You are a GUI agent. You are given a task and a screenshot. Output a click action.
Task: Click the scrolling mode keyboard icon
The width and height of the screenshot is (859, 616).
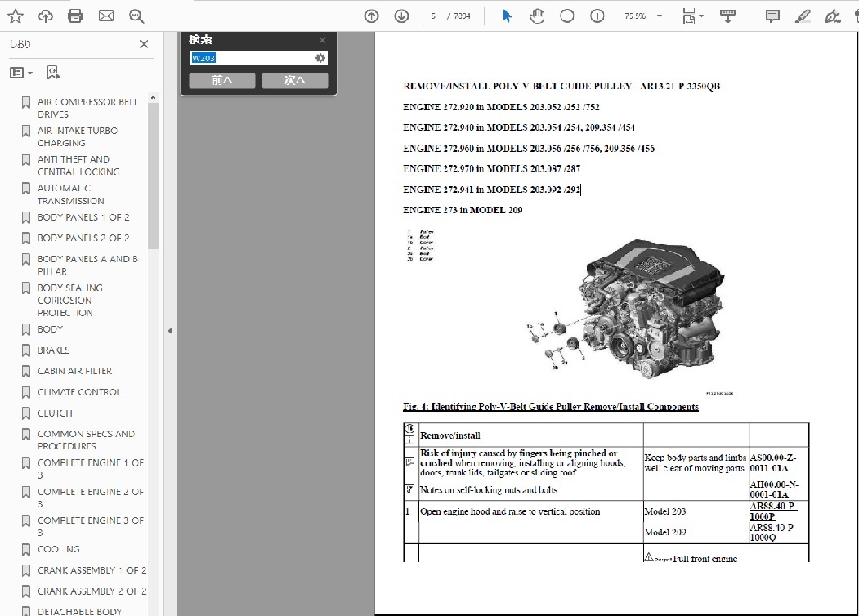point(727,16)
